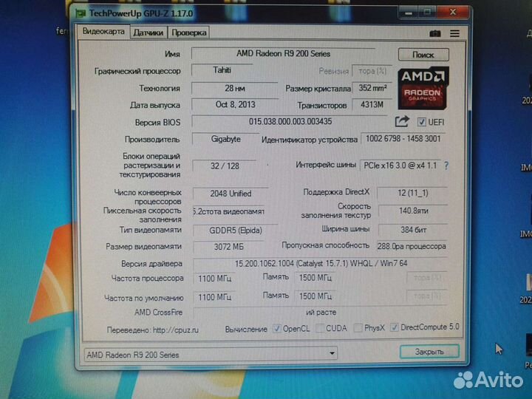Switch to the Датчики tab
This screenshot has width=532, height=399.
click(149, 33)
